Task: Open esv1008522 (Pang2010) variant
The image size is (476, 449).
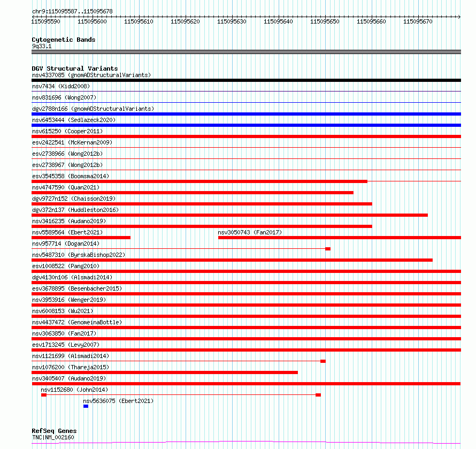Action: 66,266
